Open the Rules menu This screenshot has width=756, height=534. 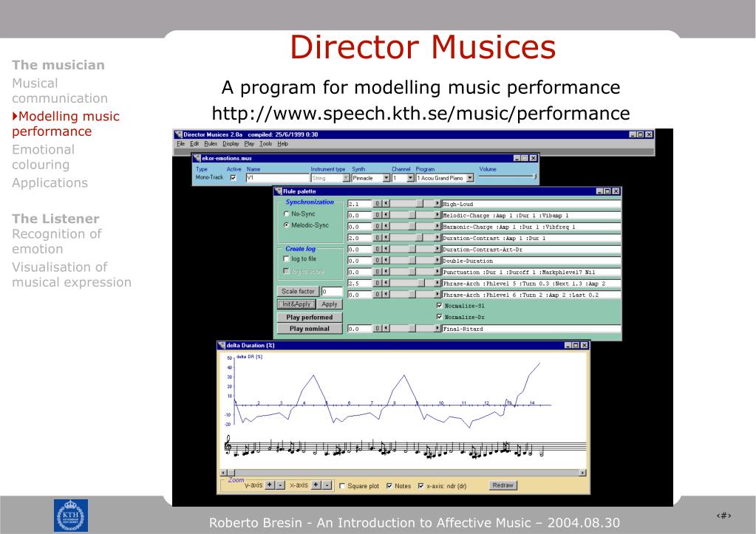coord(211,143)
